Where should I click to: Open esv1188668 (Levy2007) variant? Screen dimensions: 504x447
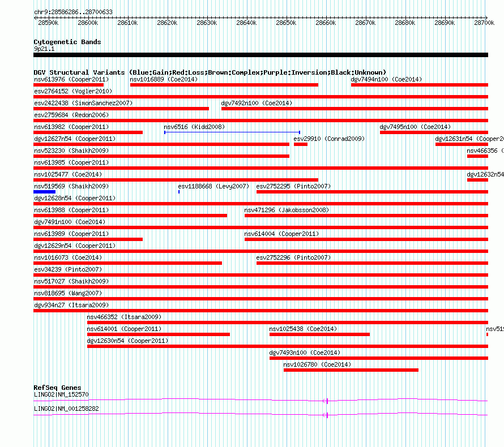click(x=213, y=186)
